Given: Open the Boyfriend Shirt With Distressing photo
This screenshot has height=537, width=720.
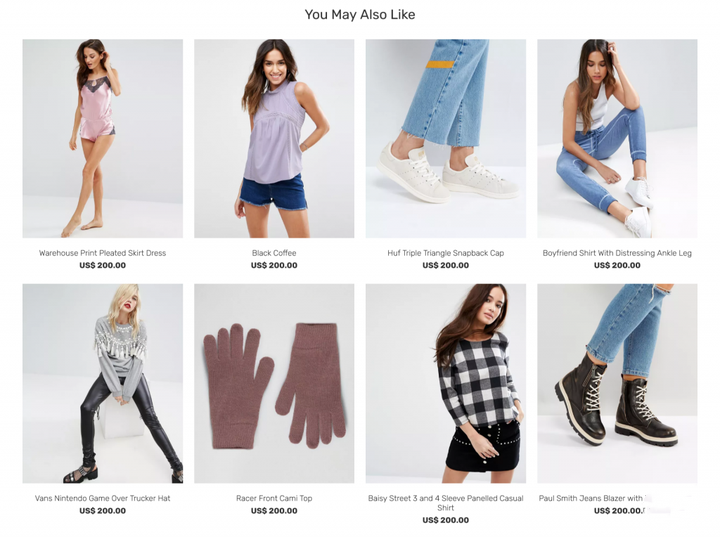Looking at the screenshot, I should (x=617, y=138).
